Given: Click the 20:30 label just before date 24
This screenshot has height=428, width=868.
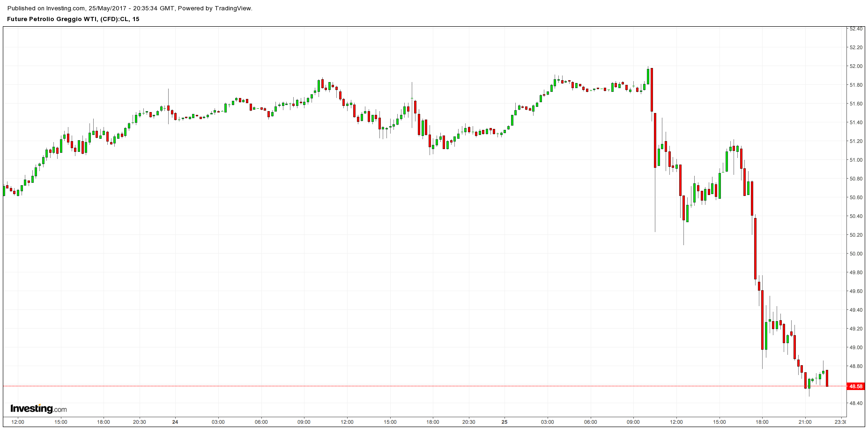Looking at the screenshot, I should click(x=139, y=422).
